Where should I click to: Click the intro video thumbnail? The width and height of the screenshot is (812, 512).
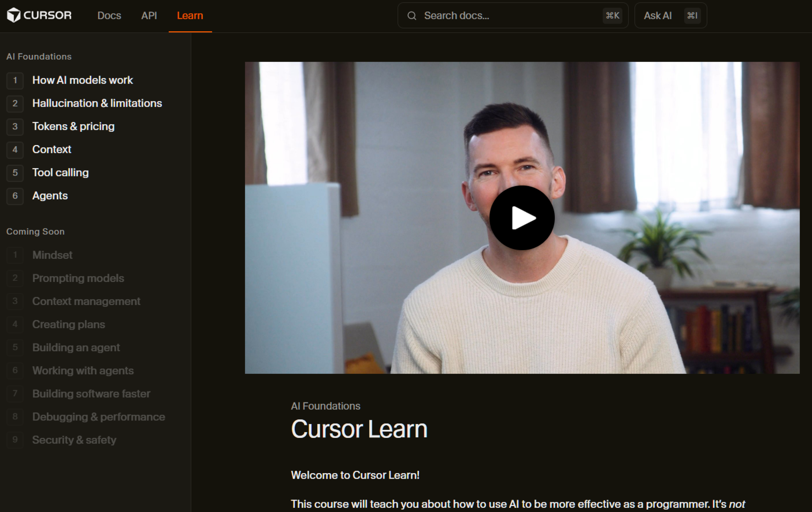(x=522, y=218)
